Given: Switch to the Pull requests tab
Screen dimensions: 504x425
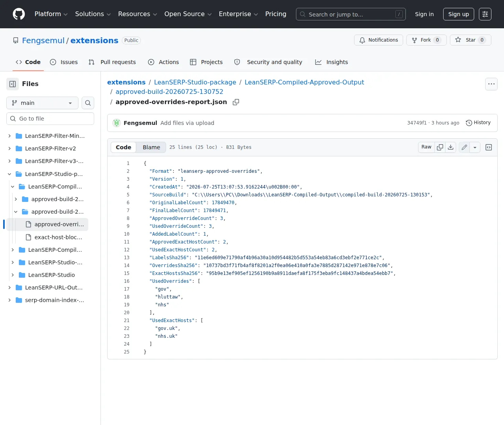Looking at the screenshot, I should (112, 62).
